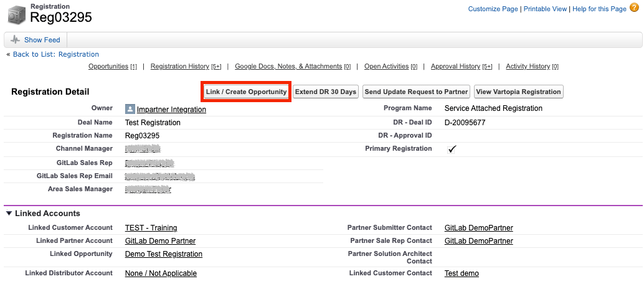The width and height of the screenshot is (644, 289).
Task: Open Google Docs, Notes, & Attachments section
Action: pos(288,67)
